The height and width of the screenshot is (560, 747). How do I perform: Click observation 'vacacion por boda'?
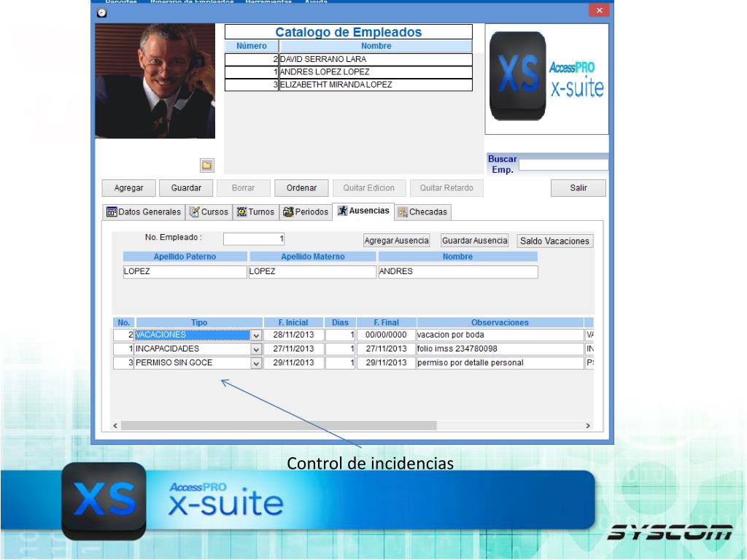pyautogui.click(x=500, y=335)
